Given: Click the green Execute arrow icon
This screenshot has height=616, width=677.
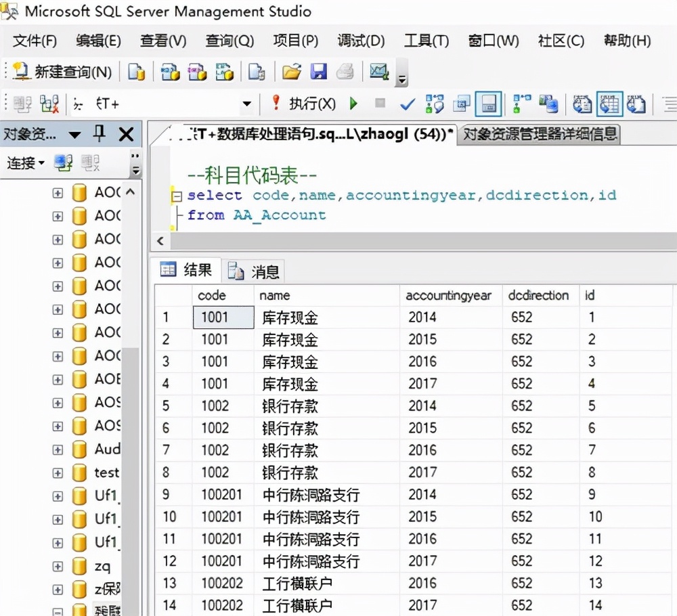Looking at the screenshot, I should click(353, 104).
